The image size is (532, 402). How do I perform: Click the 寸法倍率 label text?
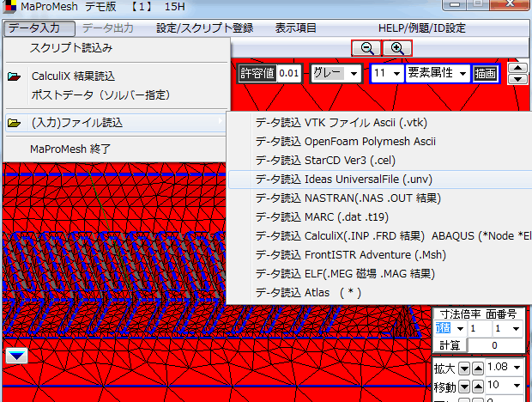click(x=460, y=314)
